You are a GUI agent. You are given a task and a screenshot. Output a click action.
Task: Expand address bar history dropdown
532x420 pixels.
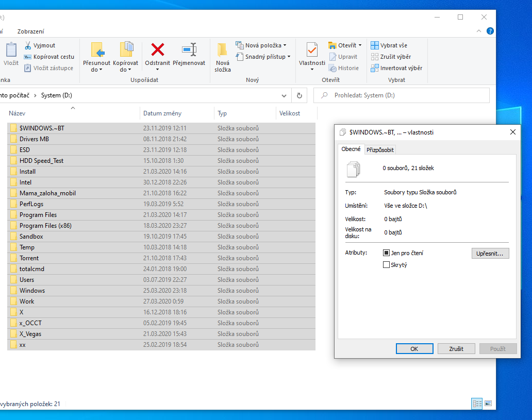point(284,96)
